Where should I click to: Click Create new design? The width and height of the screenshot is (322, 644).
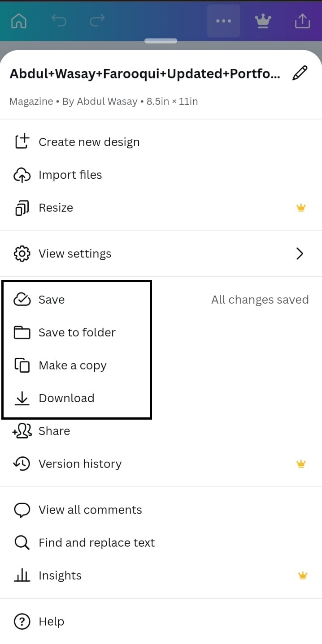coord(89,142)
